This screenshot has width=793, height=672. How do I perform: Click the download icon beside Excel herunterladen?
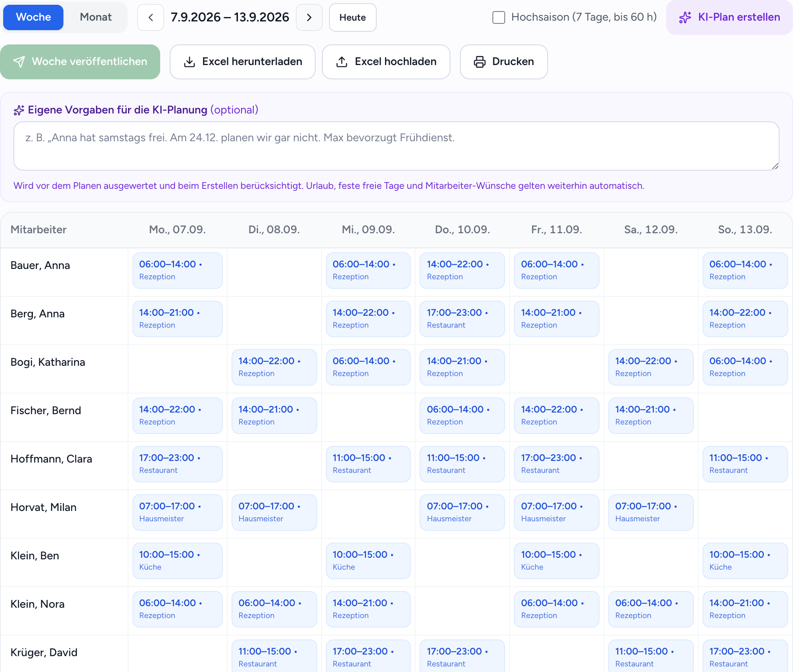[190, 62]
